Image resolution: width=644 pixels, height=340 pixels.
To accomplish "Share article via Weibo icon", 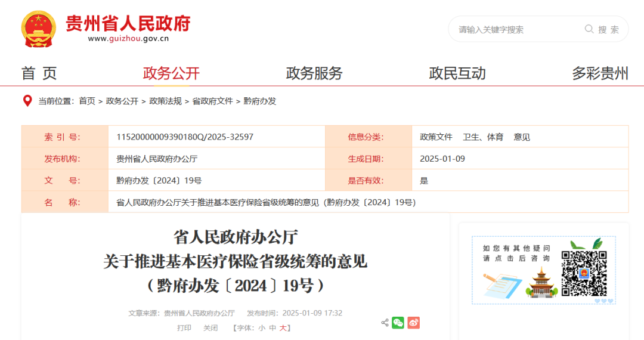I will click(414, 323).
